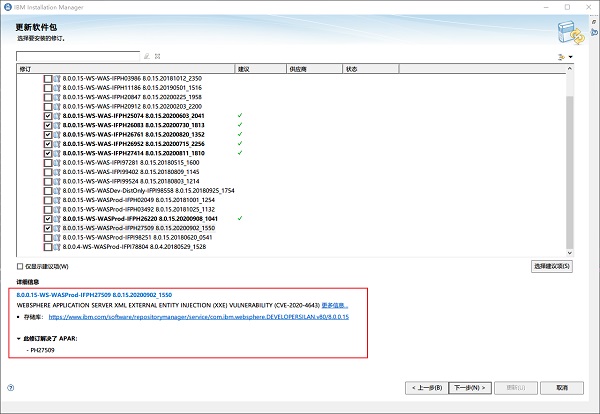Image resolution: width=600 pixels, height=414 pixels.
Task: Collapse the 此修订解决了 APAR section
Action: (x=19, y=339)
